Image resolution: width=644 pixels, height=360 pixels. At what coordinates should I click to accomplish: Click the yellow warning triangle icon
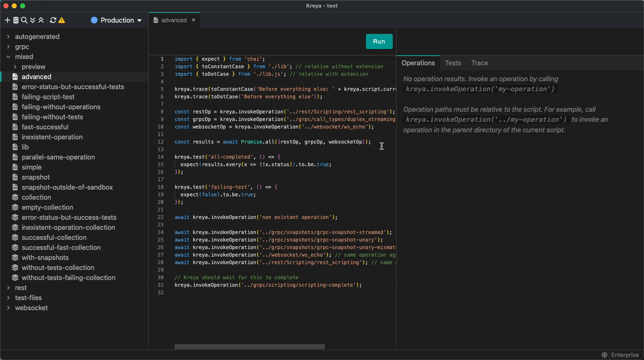62,20
